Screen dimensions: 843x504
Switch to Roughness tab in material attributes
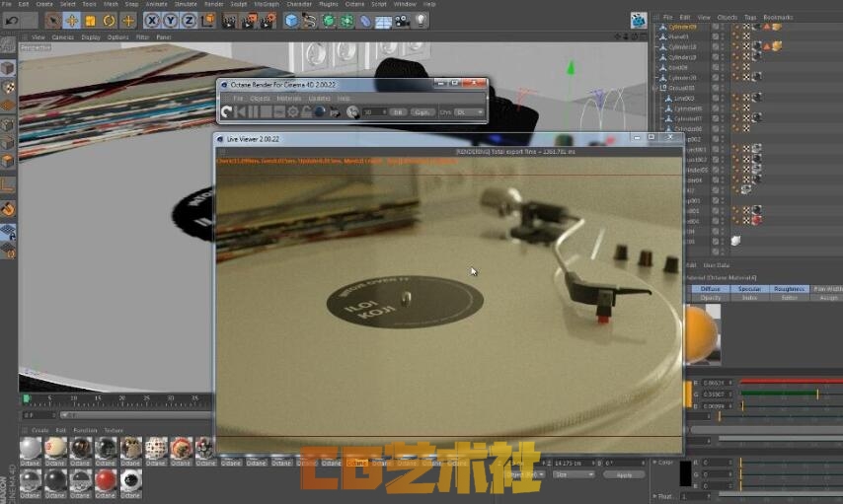789,289
